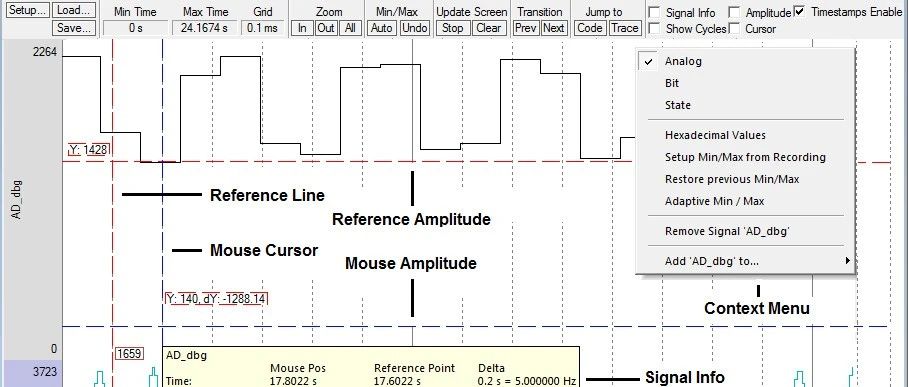Select Setup Min/Max from Recording
Image resolution: width=908 pixels, height=387 pixels.
click(745, 157)
